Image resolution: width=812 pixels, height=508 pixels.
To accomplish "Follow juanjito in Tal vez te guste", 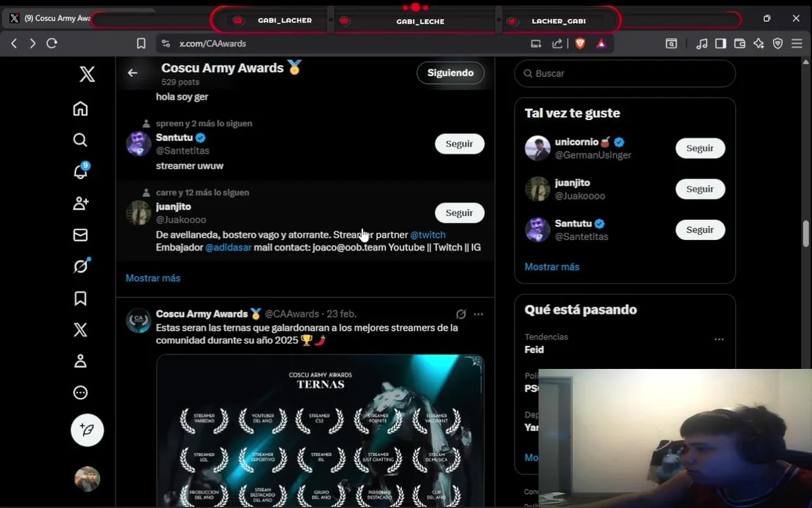I will point(700,189).
